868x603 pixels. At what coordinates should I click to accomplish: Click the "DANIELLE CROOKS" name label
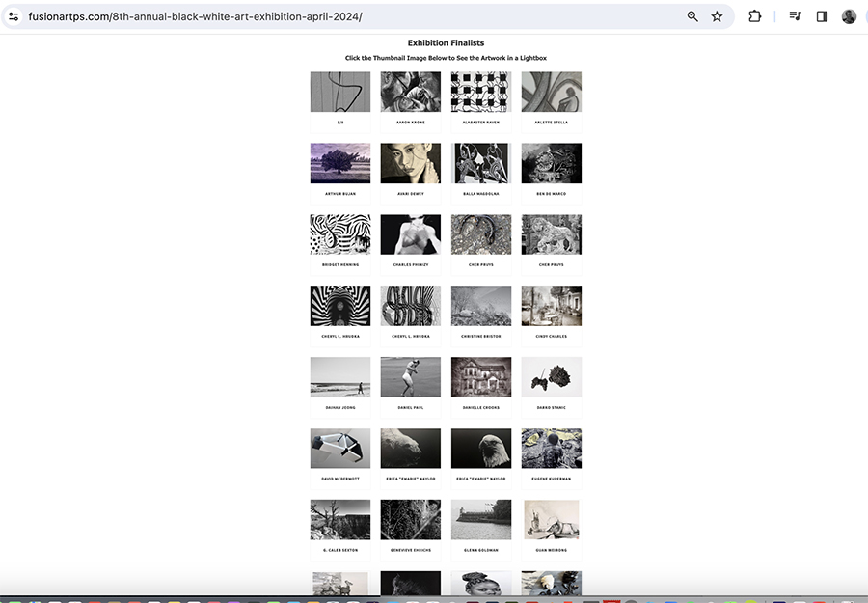[481, 407]
